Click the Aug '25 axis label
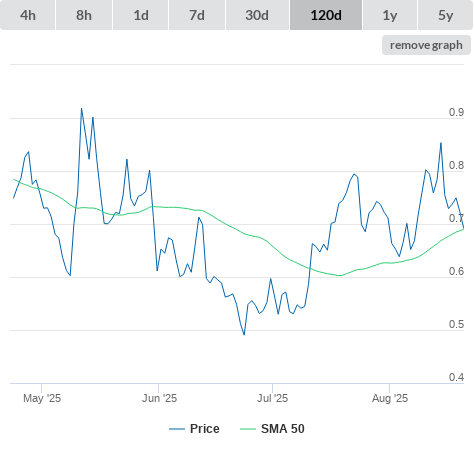The width and height of the screenshot is (474, 455). pos(390,398)
